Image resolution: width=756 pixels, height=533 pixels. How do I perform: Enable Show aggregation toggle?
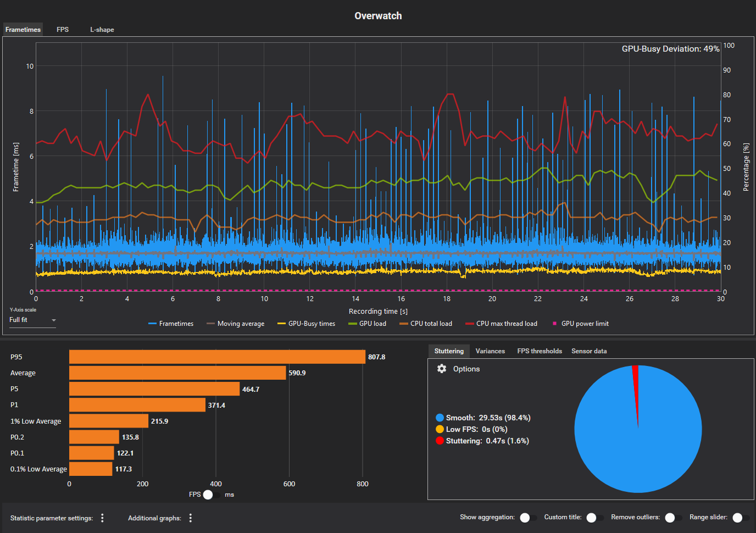528,518
